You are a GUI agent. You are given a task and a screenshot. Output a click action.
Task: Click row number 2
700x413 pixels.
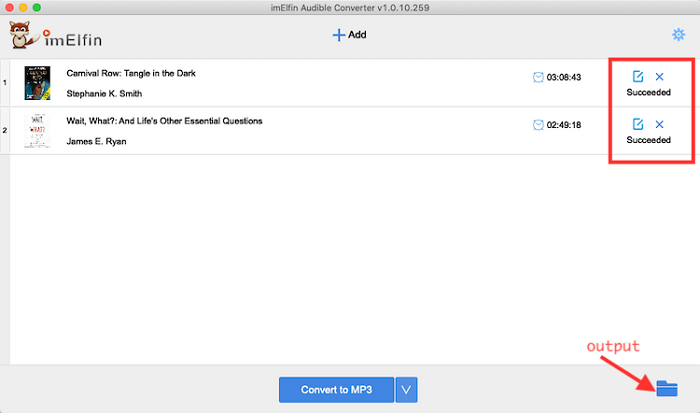tap(5, 130)
